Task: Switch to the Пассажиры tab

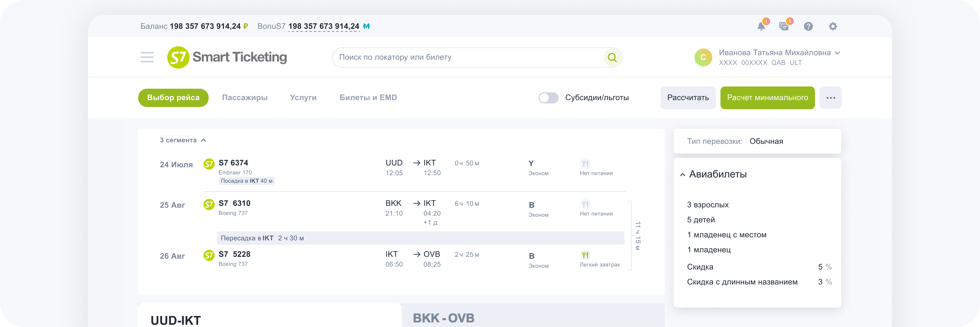Action: [244, 98]
